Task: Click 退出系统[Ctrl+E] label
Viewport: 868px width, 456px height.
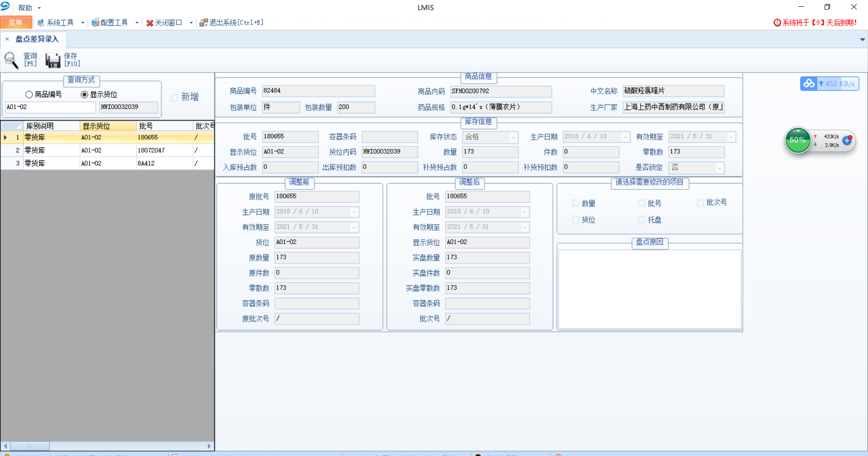Action: (236, 23)
